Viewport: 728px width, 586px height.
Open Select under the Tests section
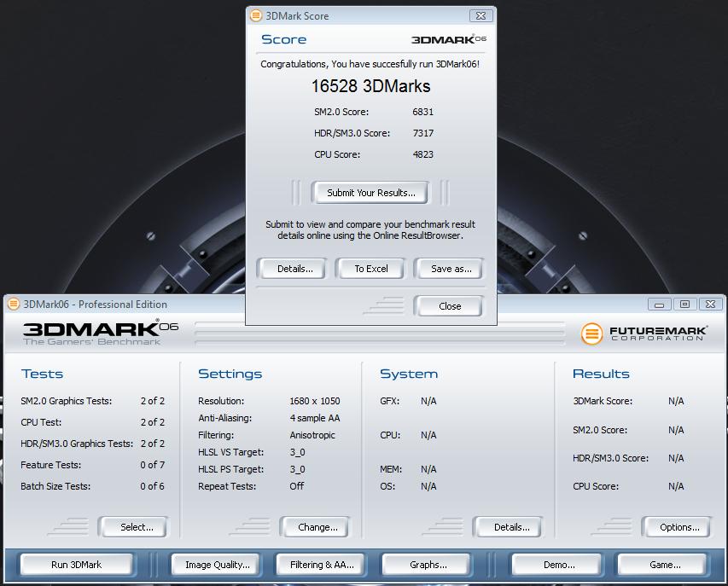(x=136, y=527)
